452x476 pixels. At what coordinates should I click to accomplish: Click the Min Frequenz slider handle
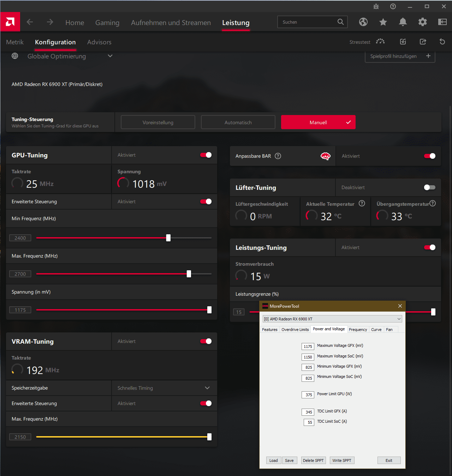pyautogui.click(x=168, y=238)
